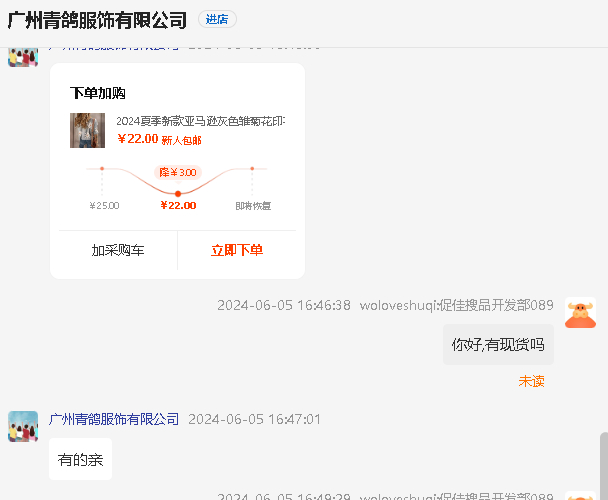Click the 进店 button beside the shop name
This screenshot has height=500, width=608.
click(x=217, y=19)
